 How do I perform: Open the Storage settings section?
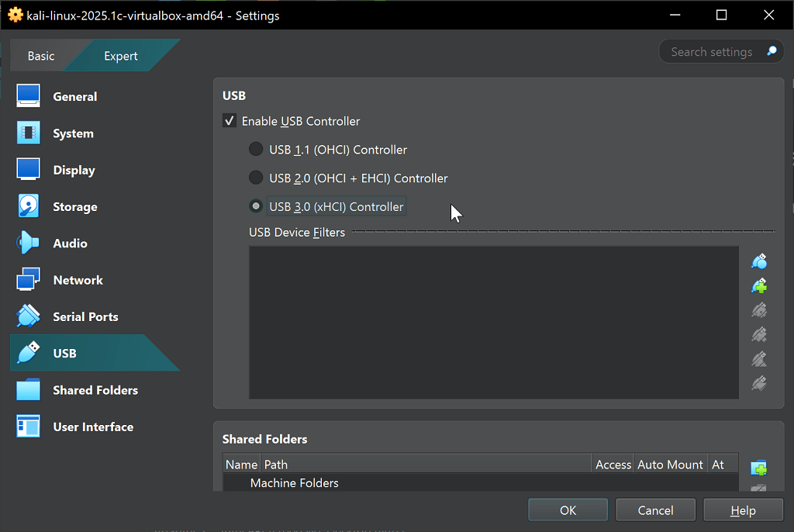pyautogui.click(x=95, y=207)
